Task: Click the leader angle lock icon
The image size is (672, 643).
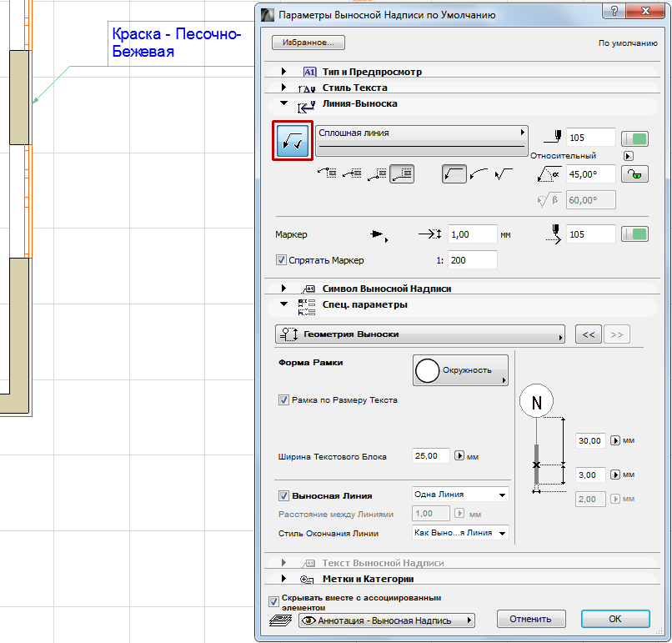Action: 636,173
